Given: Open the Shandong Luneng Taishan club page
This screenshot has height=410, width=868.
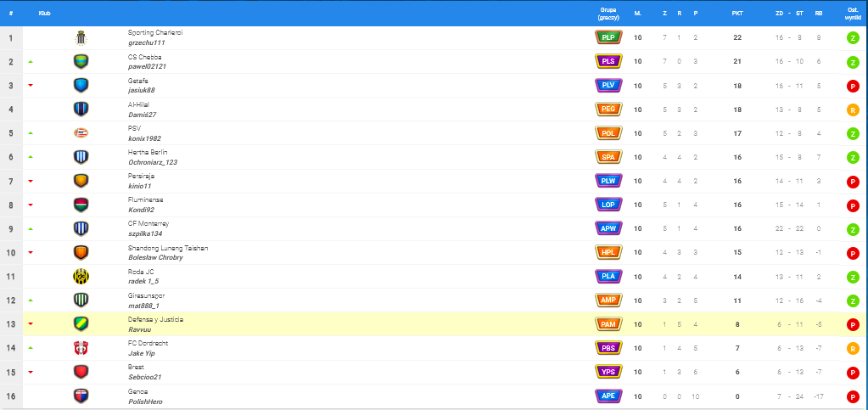Looking at the screenshot, I should 168,248.
